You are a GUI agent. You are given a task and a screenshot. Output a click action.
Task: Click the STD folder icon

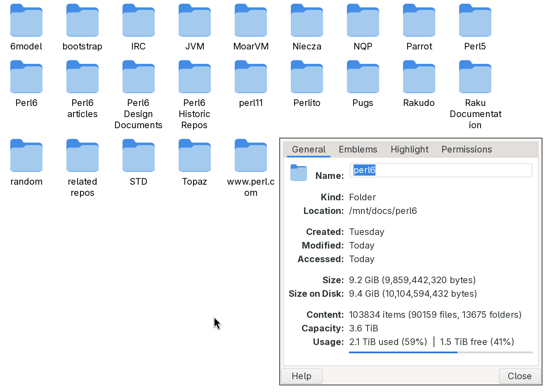click(139, 155)
